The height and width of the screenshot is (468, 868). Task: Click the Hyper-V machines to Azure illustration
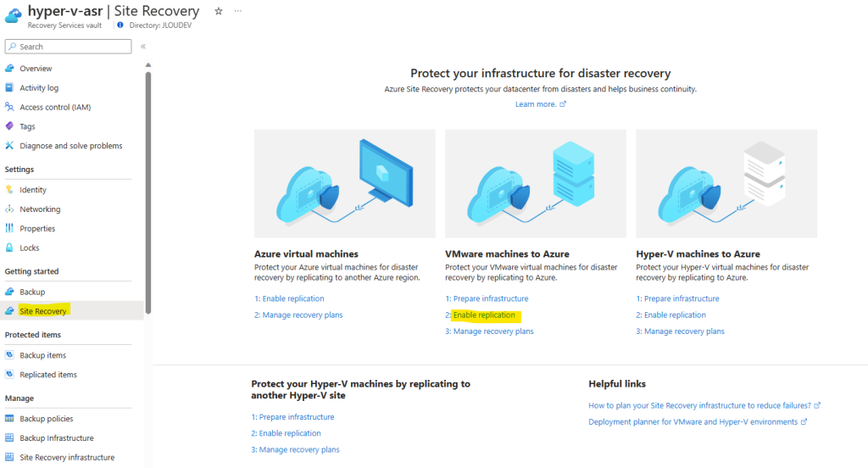point(726,183)
